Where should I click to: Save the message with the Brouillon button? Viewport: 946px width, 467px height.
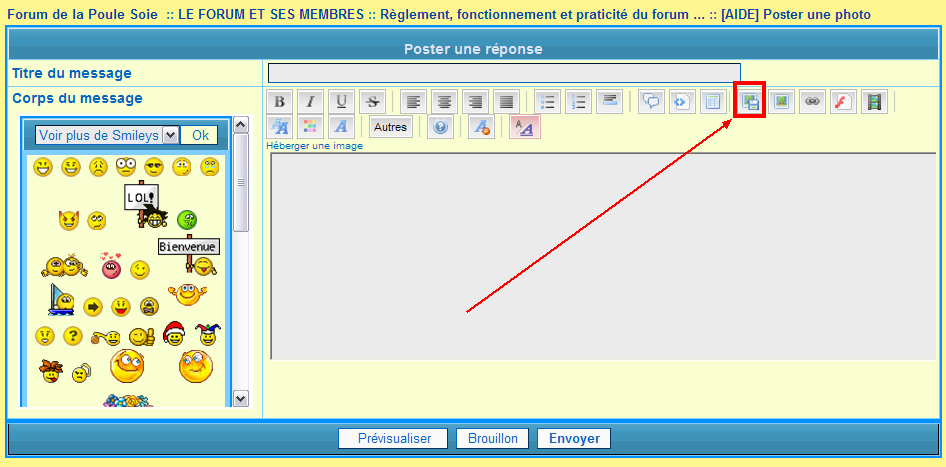pyautogui.click(x=492, y=439)
